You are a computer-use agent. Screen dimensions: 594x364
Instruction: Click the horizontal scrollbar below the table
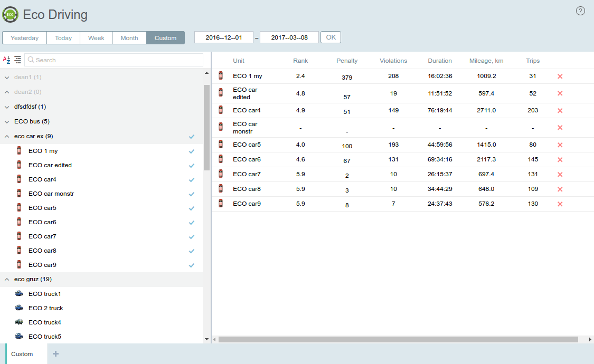(401, 339)
